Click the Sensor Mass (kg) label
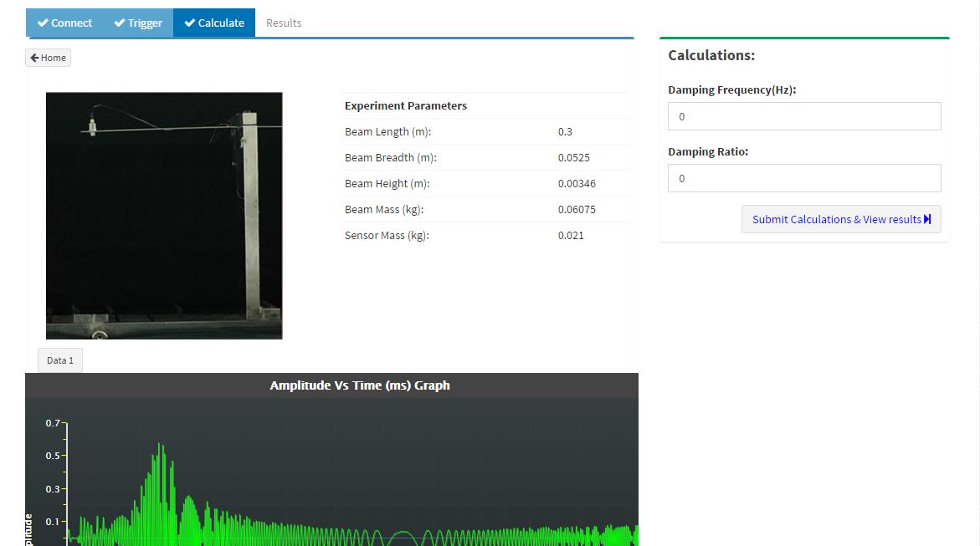980x546 pixels. [x=387, y=236]
